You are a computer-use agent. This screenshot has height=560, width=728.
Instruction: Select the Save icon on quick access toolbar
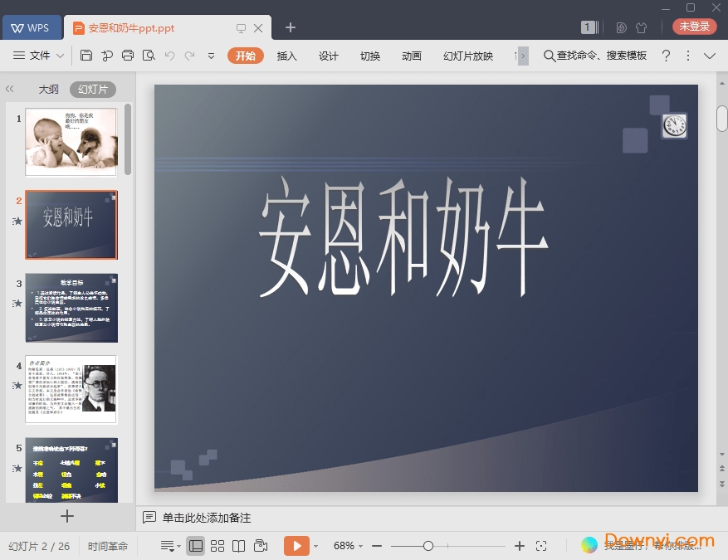click(86, 56)
